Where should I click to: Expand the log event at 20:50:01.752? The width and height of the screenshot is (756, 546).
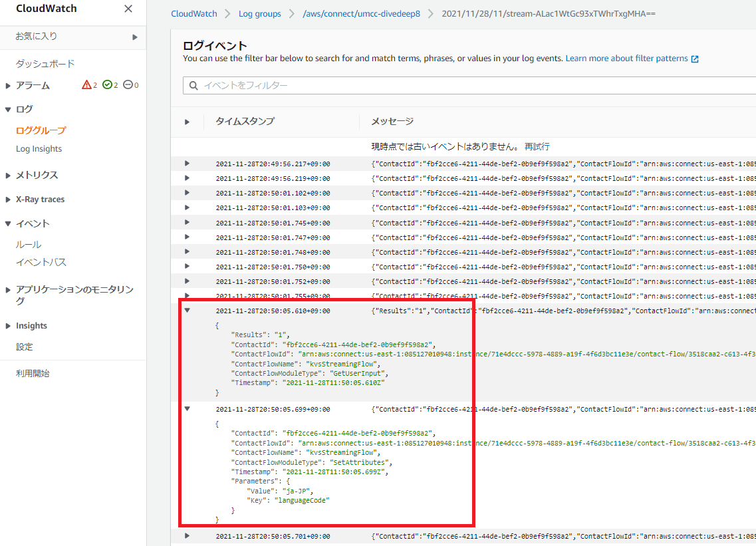[x=187, y=281]
